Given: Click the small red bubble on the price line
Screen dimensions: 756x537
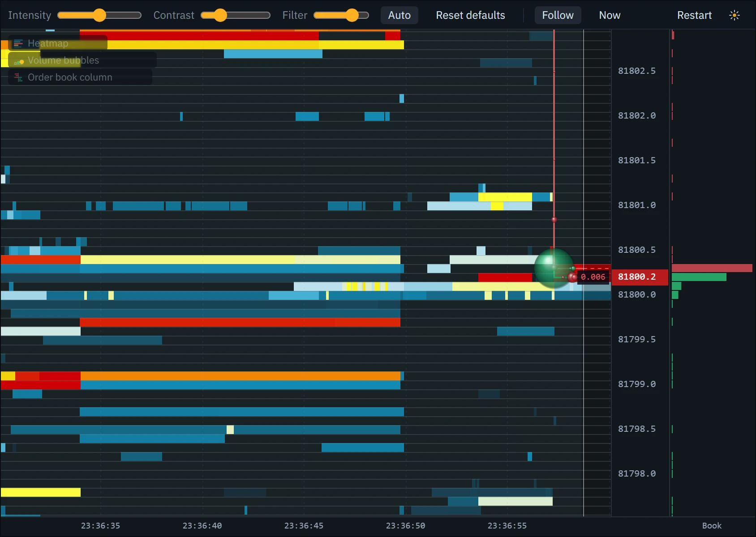Looking at the screenshot, I should (554, 220).
